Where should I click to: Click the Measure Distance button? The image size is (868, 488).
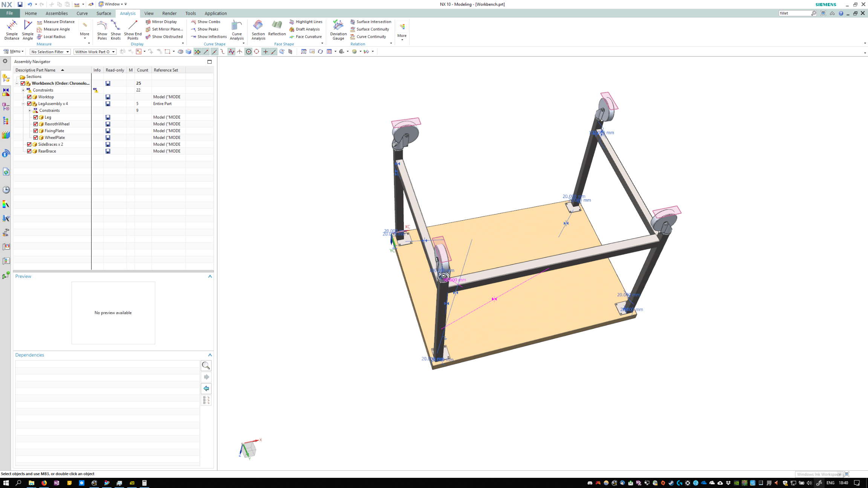tap(56, 22)
